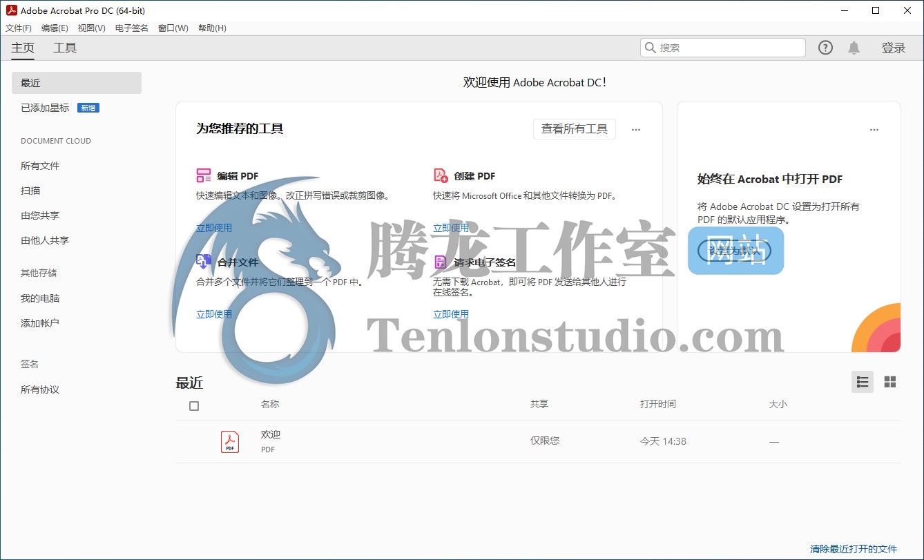This screenshot has width=924, height=560.
Task: Open more options in default-app card
Action: (x=874, y=130)
